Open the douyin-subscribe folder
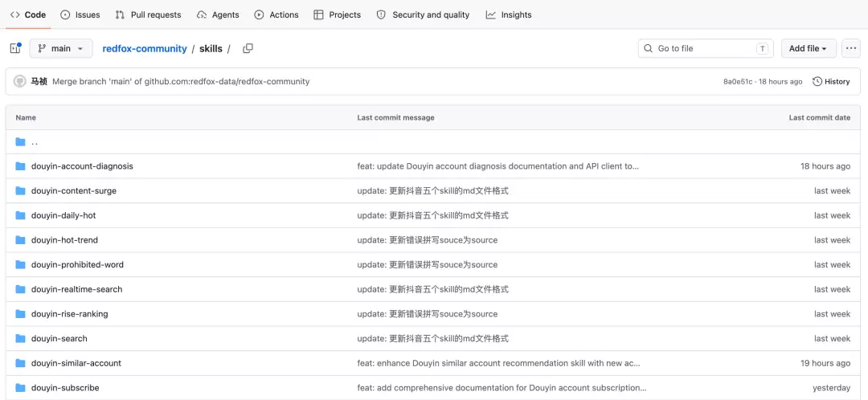This screenshot has height=400, width=868. 65,388
